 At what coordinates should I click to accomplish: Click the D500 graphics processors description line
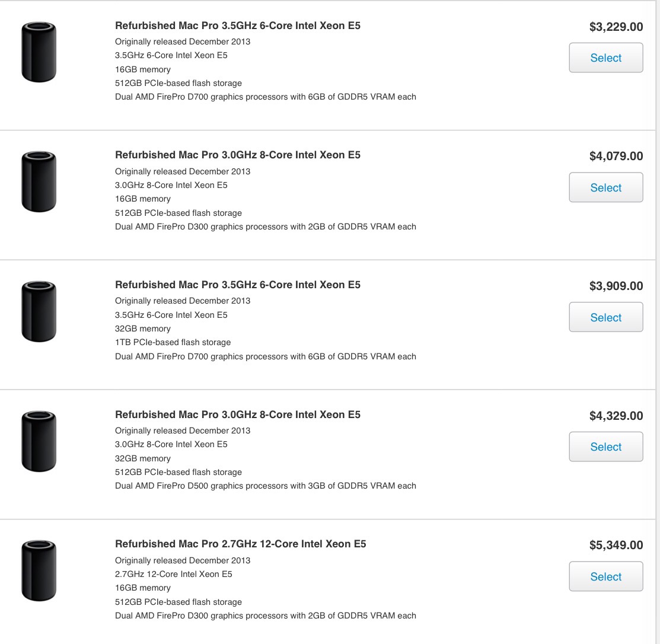tap(266, 486)
